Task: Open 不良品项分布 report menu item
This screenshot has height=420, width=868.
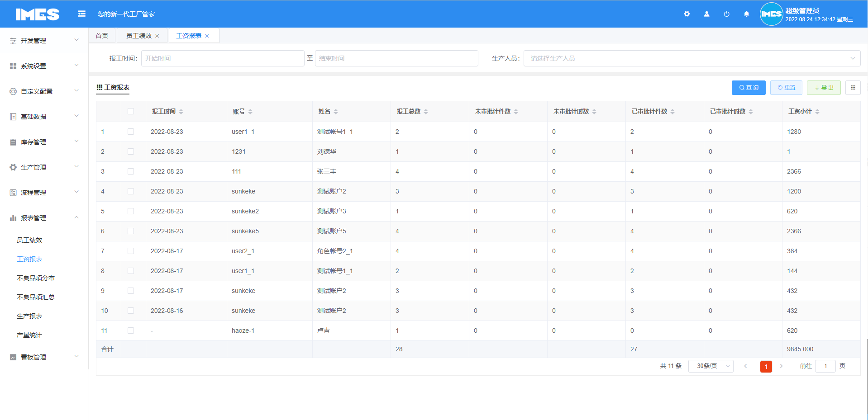Action: point(36,278)
